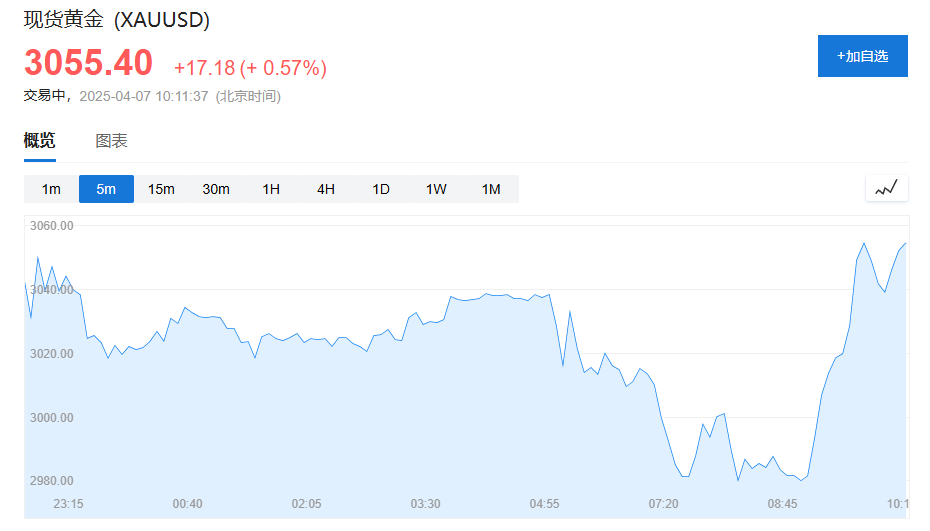The height and width of the screenshot is (531, 930).
Task: Click the +17.18 (+0.57%) change text
Action: click(x=250, y=68)
